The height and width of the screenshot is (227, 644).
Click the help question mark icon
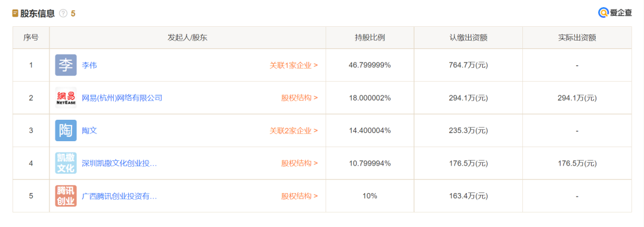[63, 14]
